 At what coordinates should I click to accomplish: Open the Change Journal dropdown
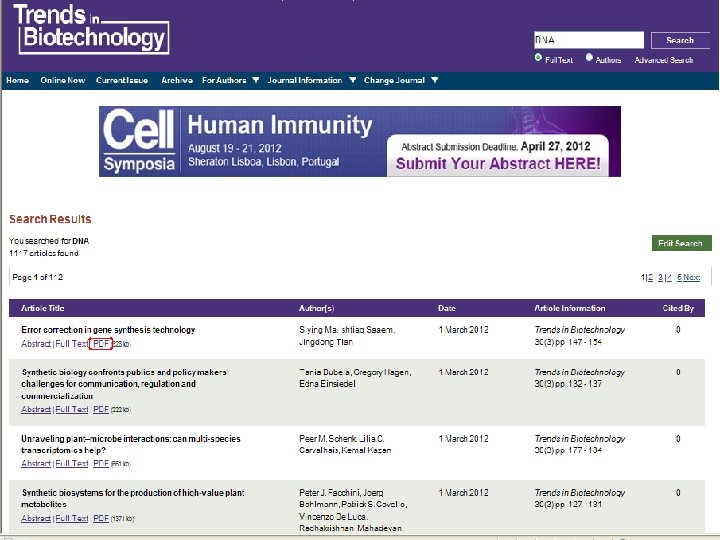pos(400,80)
